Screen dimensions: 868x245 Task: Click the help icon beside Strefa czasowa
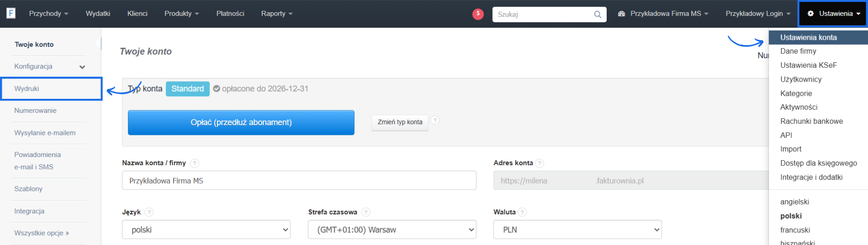click(x=366, y=212)
